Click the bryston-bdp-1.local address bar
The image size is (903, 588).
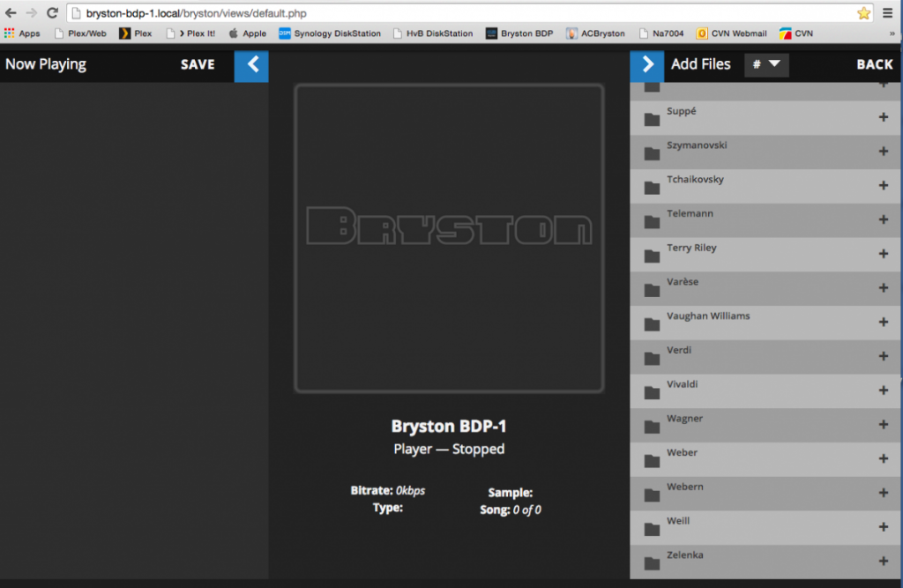point(460,13)
